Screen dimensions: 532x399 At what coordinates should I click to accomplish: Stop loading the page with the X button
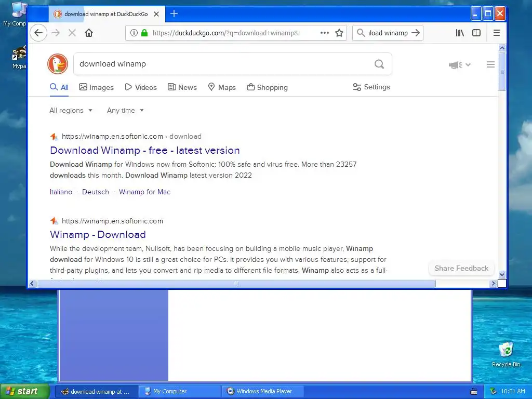[72, 33]
